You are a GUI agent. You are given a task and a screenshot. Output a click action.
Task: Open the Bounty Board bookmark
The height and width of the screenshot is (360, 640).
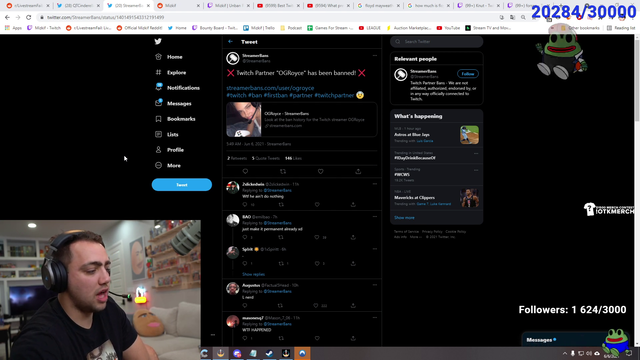click(x=215, y=28)
